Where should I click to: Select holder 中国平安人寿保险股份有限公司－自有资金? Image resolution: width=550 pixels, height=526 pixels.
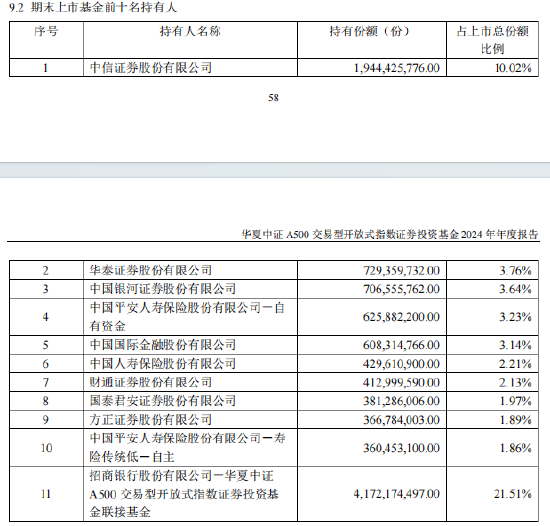[x=187, y=317]
